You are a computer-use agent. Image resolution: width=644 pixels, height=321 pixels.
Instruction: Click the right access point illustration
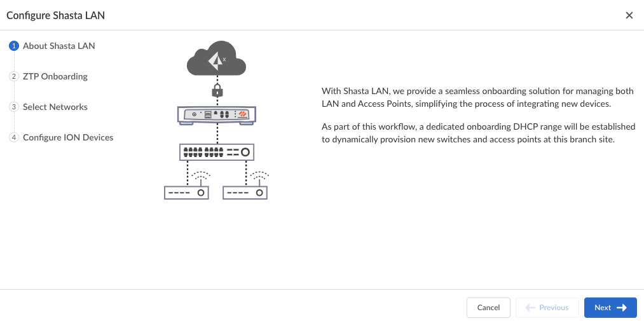coord(245,193)
